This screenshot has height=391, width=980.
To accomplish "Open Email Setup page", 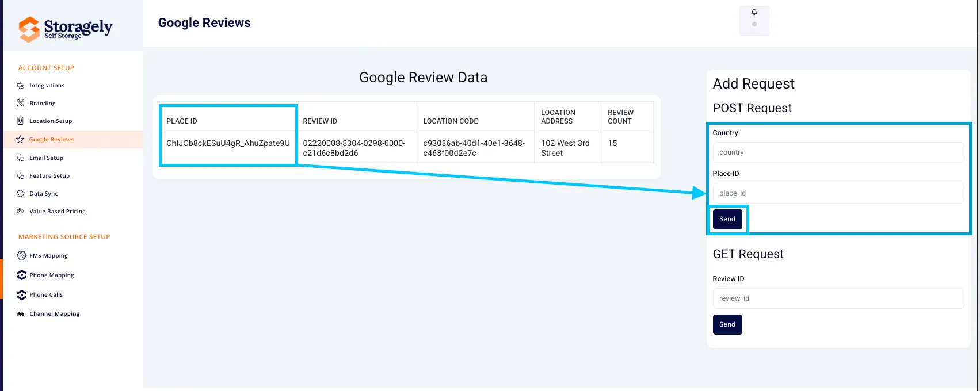I will tap(47, 158).
